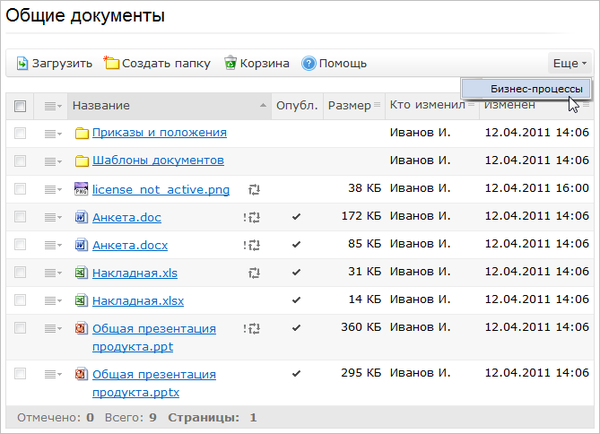Viewport: 600px width, 434px height.
Task: Click the Excel icon beside Накладная.xls
Action: tap(82, 273)
